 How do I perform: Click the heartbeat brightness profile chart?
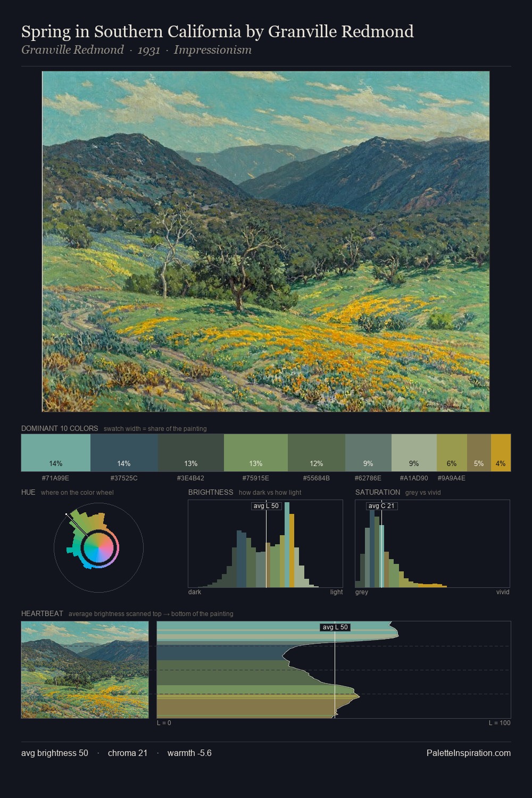(334, 670)
